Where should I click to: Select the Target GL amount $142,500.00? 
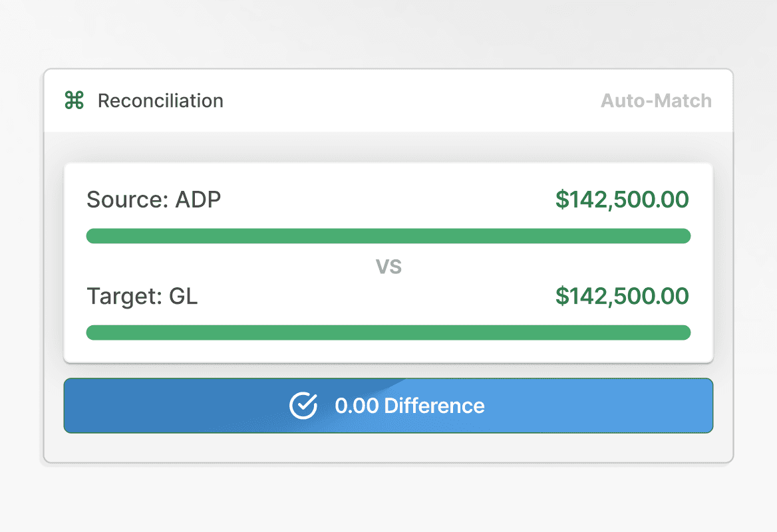coord(622,296)
